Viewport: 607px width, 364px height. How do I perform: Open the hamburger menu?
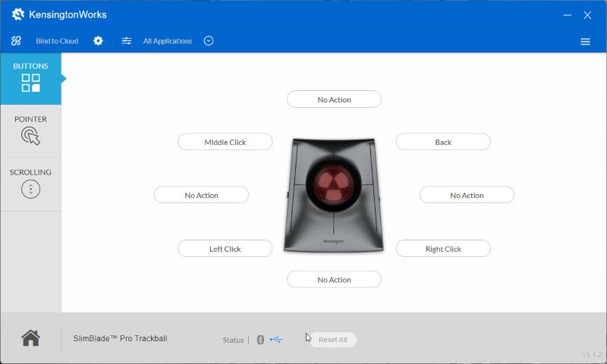tap(585, 42)
